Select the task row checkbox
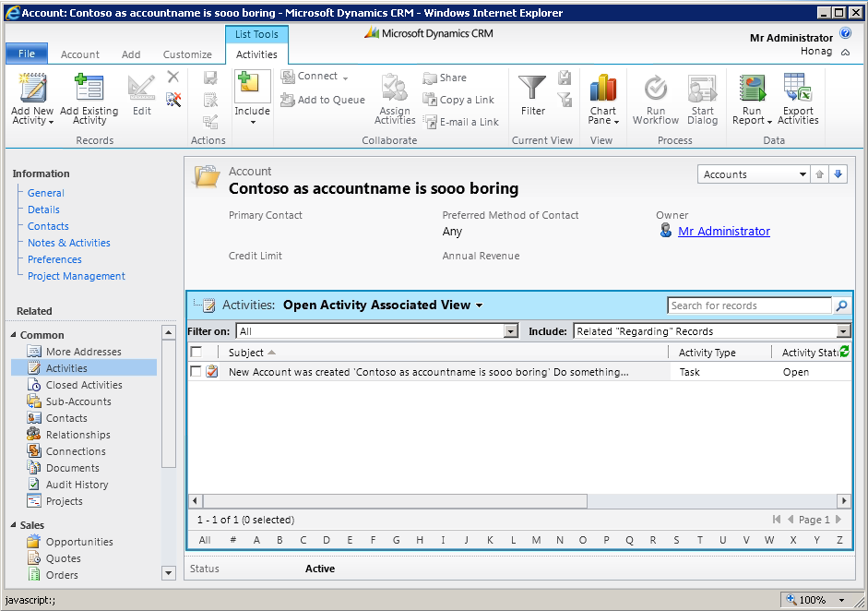Viewport: 868px width, 611px height. coord(196,372)
